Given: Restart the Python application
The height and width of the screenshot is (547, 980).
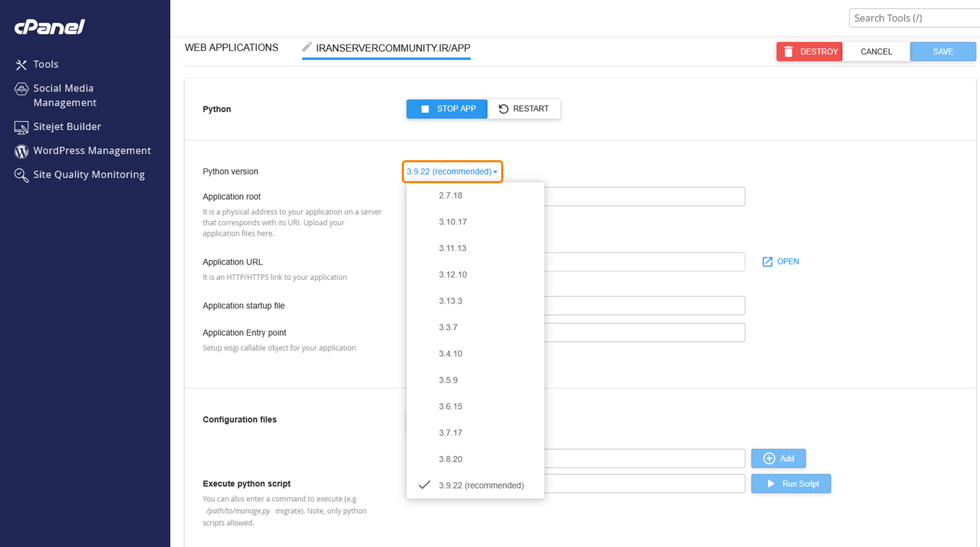Looking at the screenshot, I should pyautogui.click(x=524, y=109).
